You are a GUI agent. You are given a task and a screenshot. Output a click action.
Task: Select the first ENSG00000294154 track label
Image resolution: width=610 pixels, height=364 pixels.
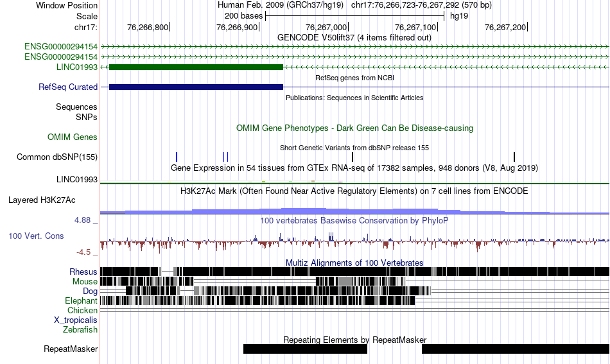(x=61, y=47)
